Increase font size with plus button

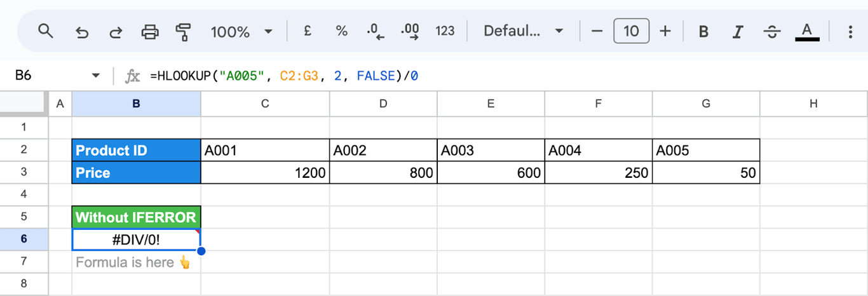(665, 31)
